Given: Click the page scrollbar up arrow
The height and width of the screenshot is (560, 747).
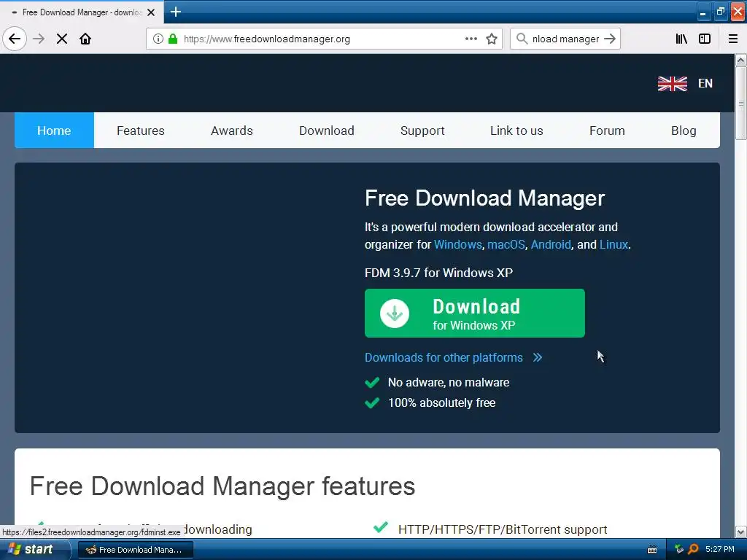Looking at the screenshot, I should (x=740, y=60).
